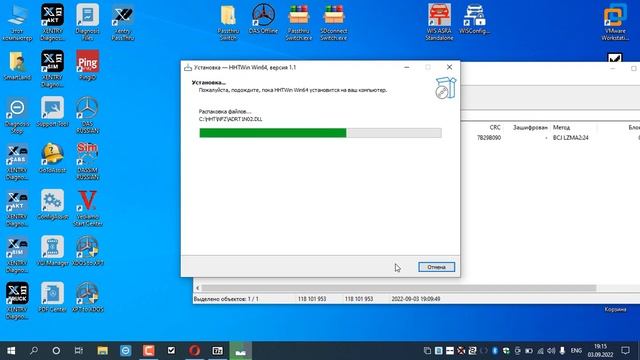Open the WISConfig desktop shortcut

click(474, 19)
